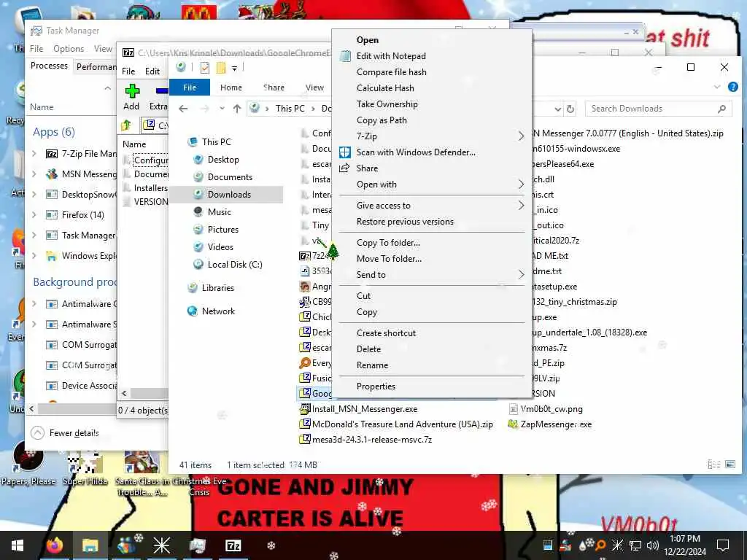The height and width of the screenshot is (560, 747).
Task: Click the volume icon in system tray
Action: pyautogui.click(x=652, y=545)
